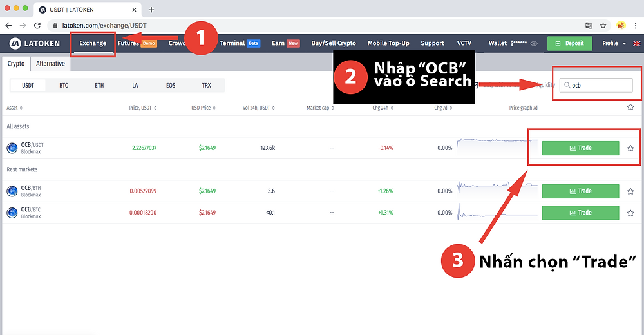Select the BTC market tab
Viewport: 644px width, 335px height.
click(x=64, y=86)
